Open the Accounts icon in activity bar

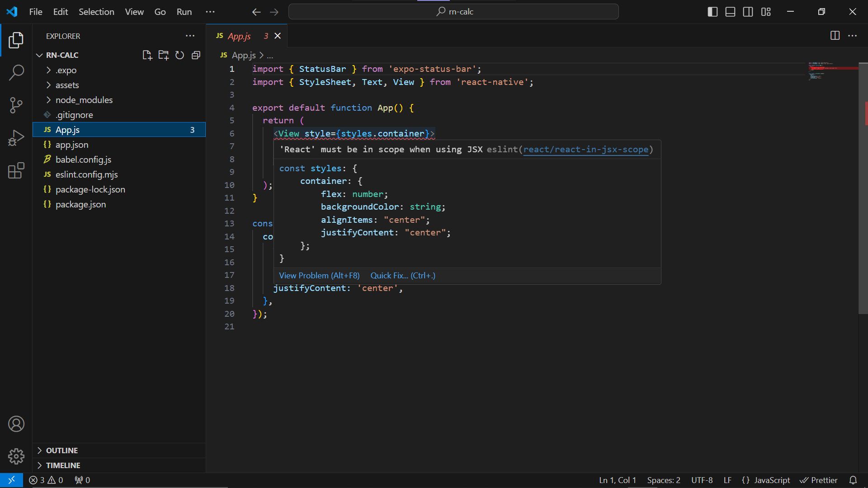[16, 424]
